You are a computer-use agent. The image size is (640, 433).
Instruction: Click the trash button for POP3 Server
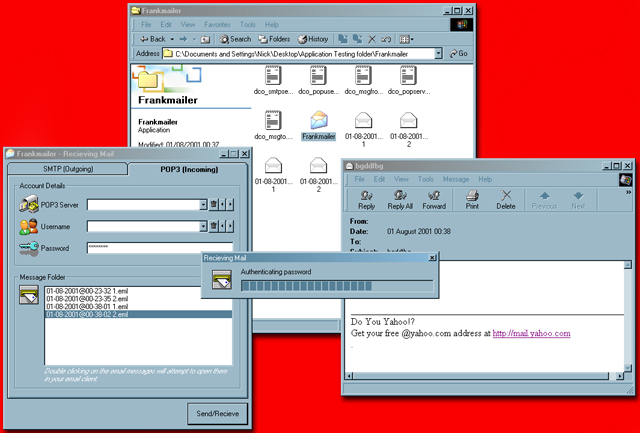[x=213, y=205]
